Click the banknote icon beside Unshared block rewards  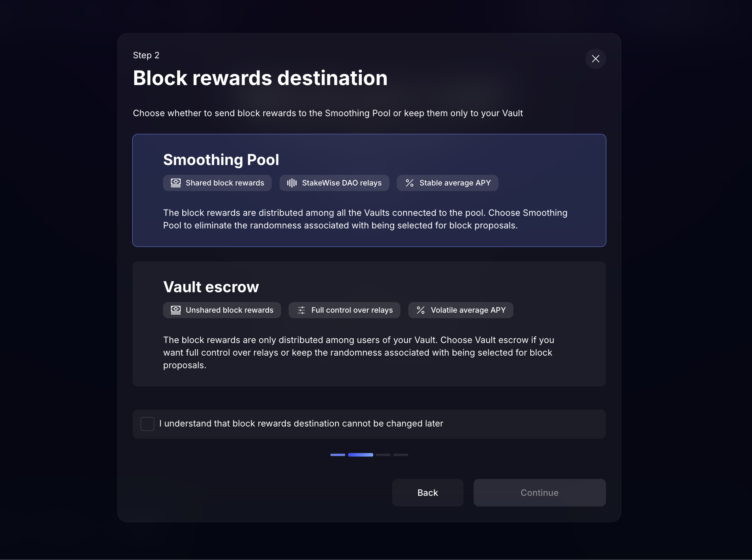(176, 310)
